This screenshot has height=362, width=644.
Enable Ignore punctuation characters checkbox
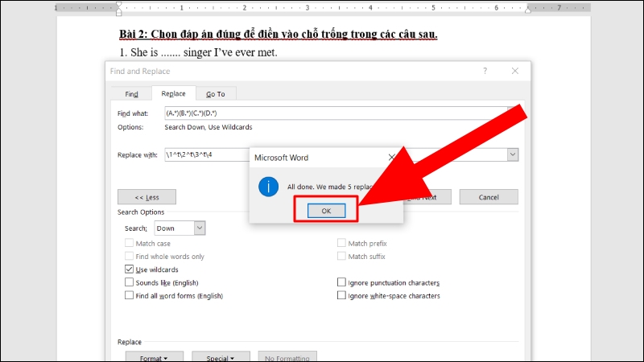point(341,282)
